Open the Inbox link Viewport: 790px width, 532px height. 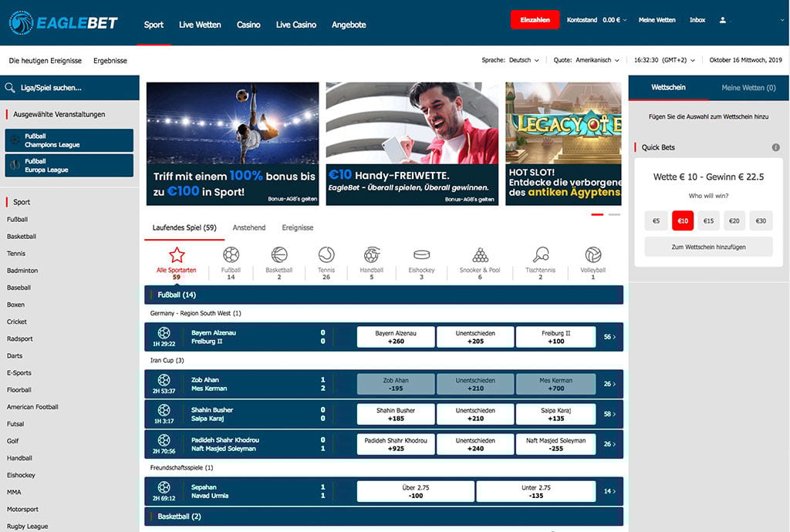(x=697, y=20)
